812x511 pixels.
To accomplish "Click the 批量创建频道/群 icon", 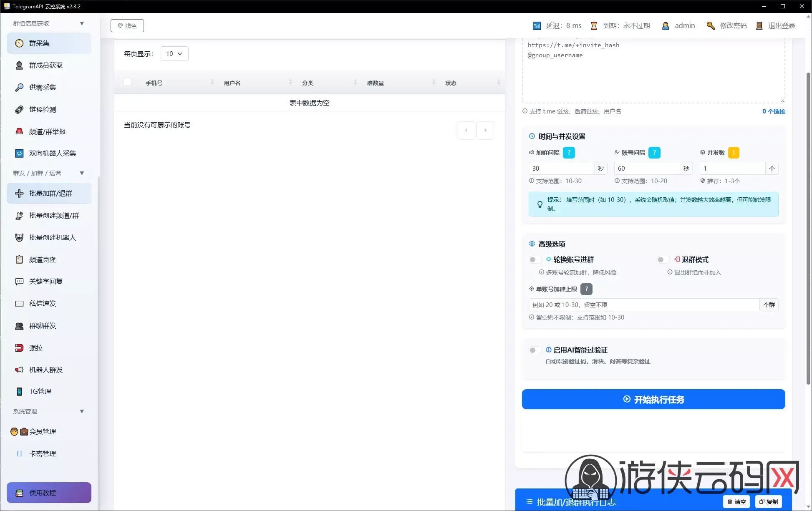I will click(x=19, y=216).
